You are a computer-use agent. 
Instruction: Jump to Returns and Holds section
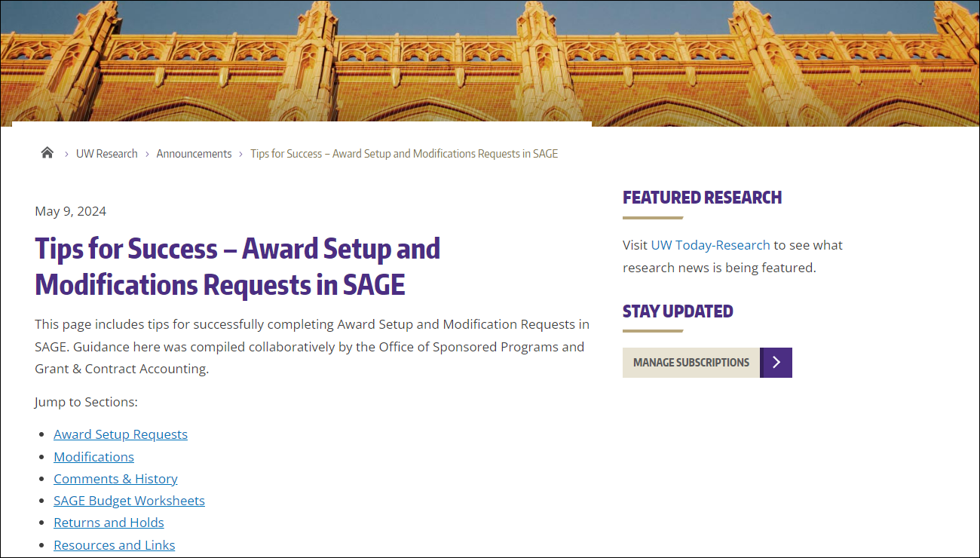click(x=109, y=523)
